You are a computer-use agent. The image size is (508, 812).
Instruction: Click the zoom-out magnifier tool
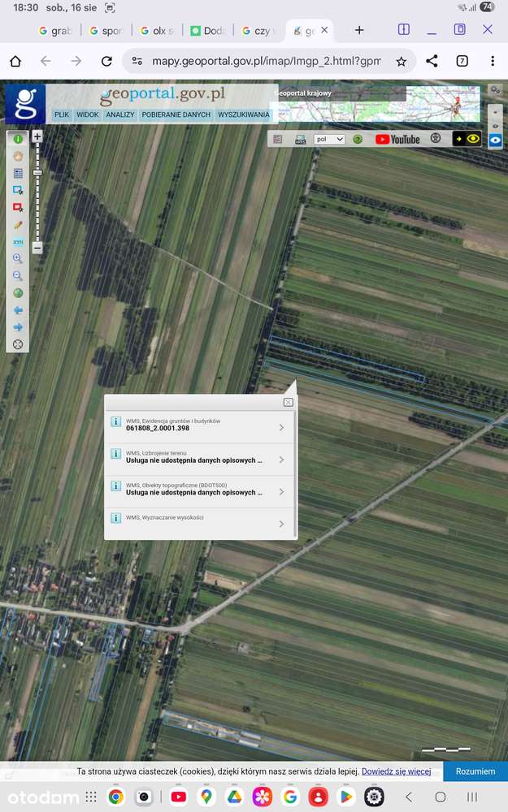tap(18, 275)
